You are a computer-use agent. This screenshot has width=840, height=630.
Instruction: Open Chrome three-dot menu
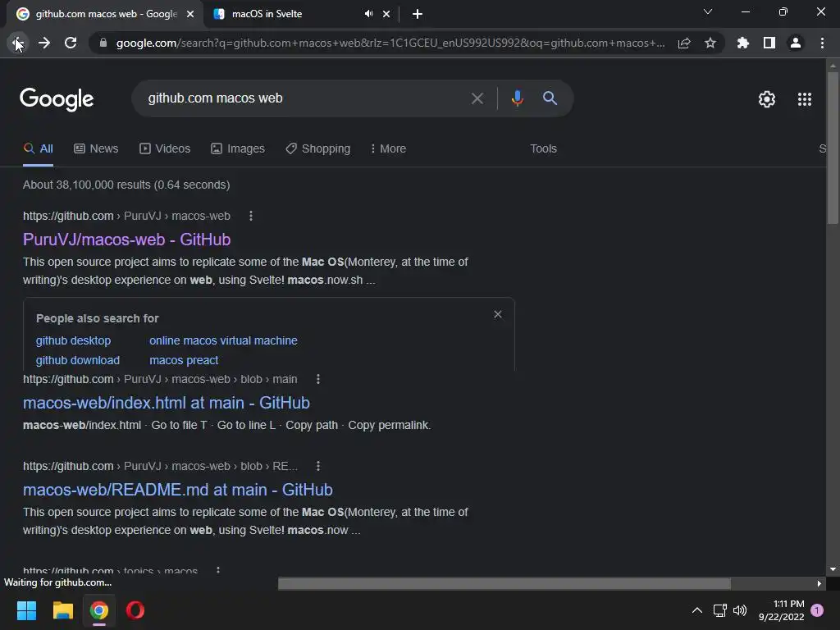pos(822,43)
